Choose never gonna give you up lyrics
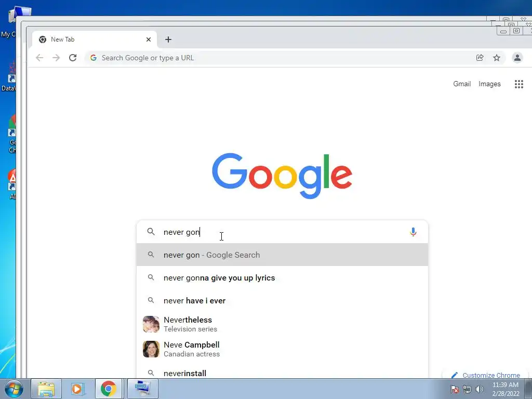Screen dimensions: 532x399 pyautogui.click(x=282, y=277)
